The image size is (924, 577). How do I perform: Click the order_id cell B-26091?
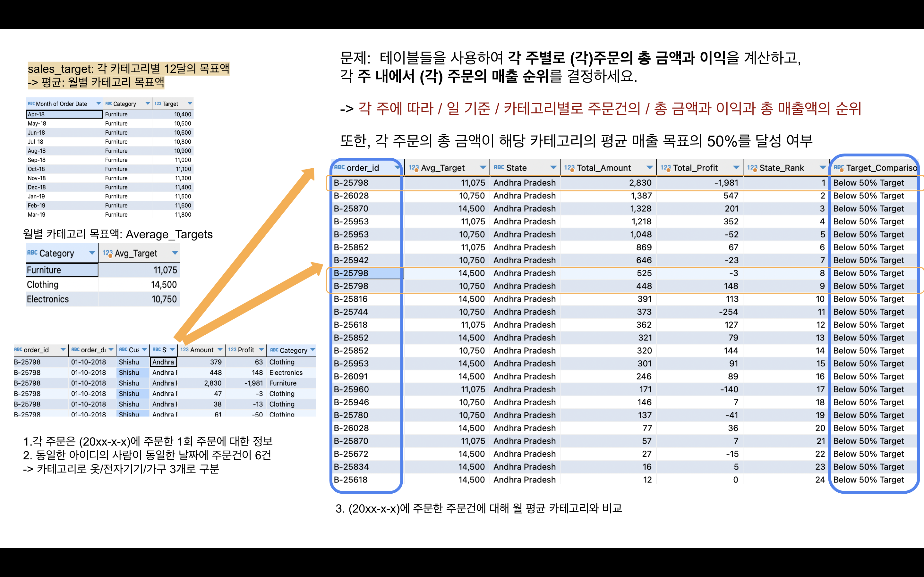click(351, 377)
